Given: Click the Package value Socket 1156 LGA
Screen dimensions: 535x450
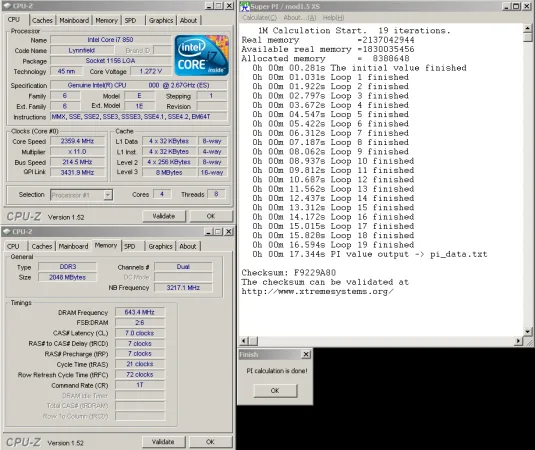Looking at the screenshot, I should point(111,61).
